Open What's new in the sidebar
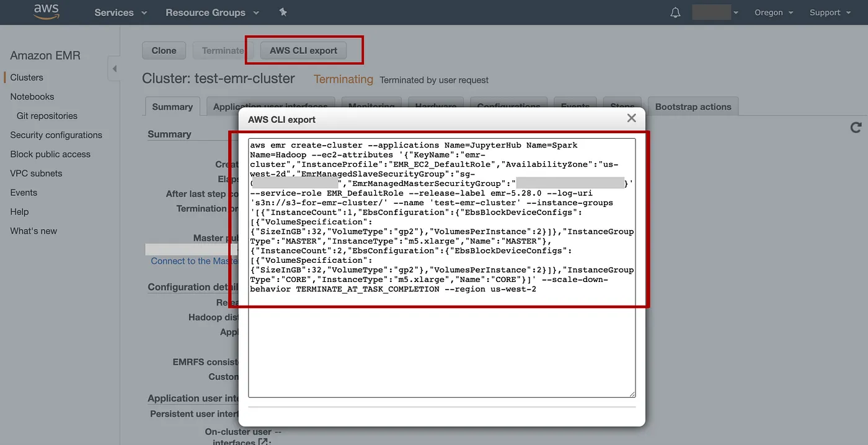 [33, 231]
